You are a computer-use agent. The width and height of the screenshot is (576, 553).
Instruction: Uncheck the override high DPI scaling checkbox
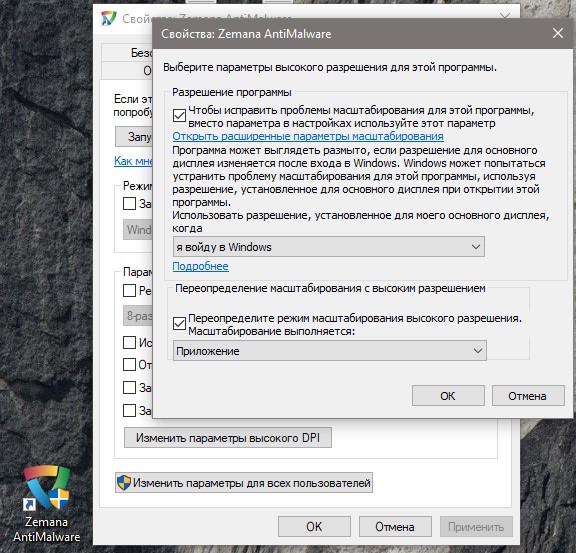tap(179, 323)
